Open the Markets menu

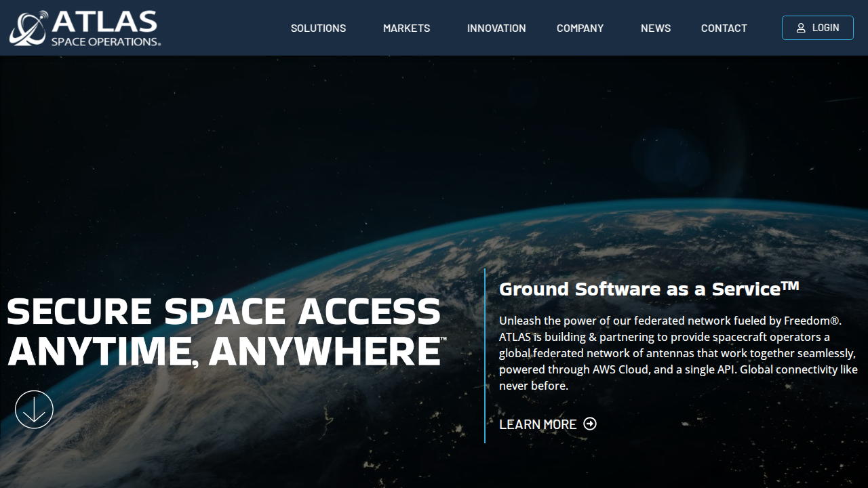[x=406, y=28]
